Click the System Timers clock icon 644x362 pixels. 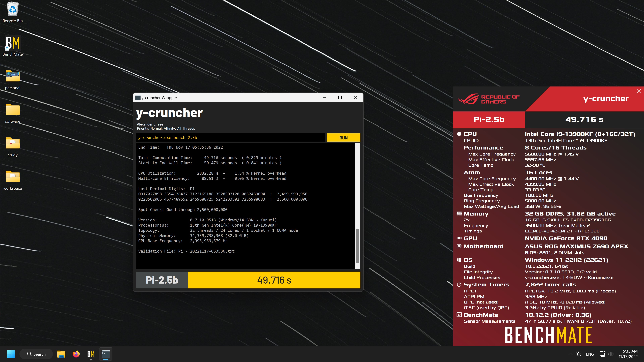(459, 285)
